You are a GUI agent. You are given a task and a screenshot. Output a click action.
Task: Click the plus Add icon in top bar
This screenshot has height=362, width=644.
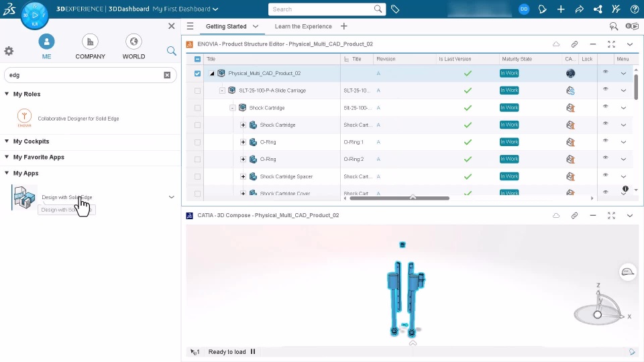point(561,9)
